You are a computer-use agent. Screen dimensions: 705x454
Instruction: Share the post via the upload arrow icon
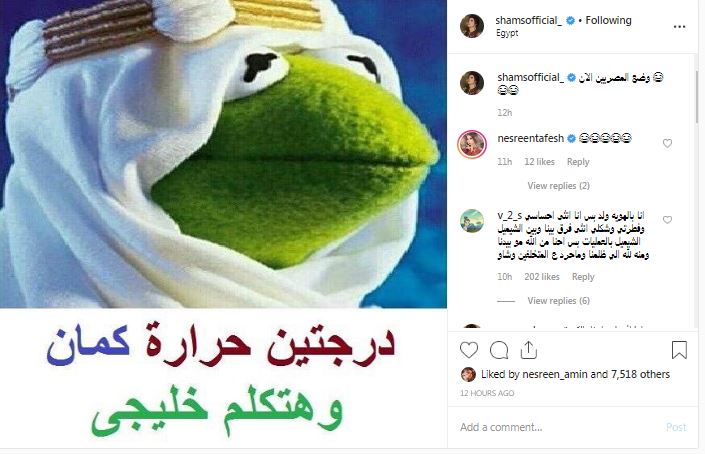(x=528, y=350)
